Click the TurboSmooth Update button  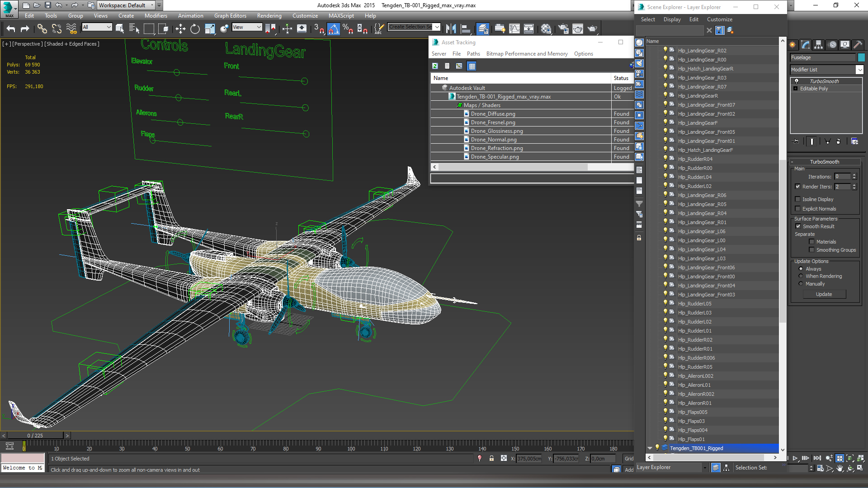(x=824, y=294)
